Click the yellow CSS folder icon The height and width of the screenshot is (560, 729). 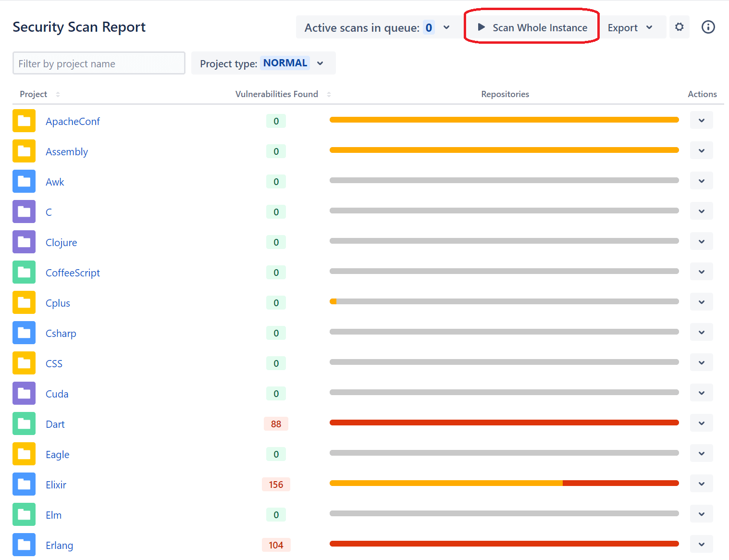[24, 363]
